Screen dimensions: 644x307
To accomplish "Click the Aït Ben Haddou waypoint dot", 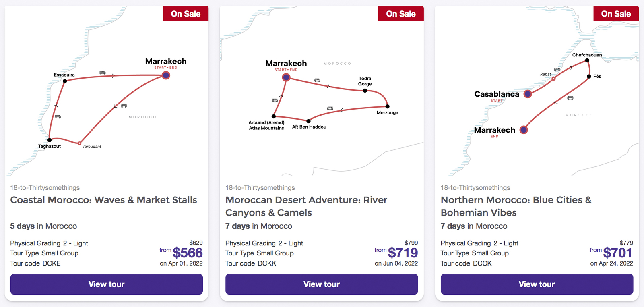I will click(x=308, y=120).
